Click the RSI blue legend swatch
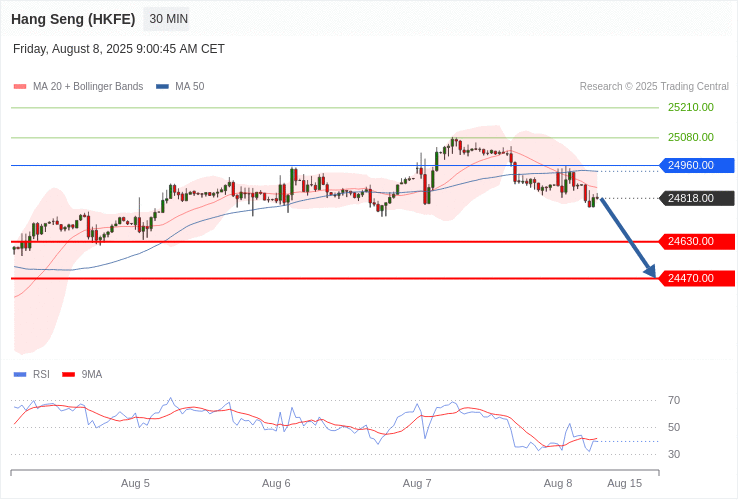 (20, 375)
